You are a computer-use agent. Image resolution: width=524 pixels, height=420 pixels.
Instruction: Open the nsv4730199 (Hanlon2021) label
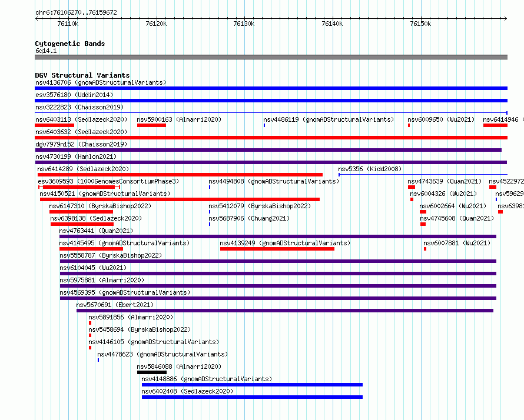pos(76,156)
